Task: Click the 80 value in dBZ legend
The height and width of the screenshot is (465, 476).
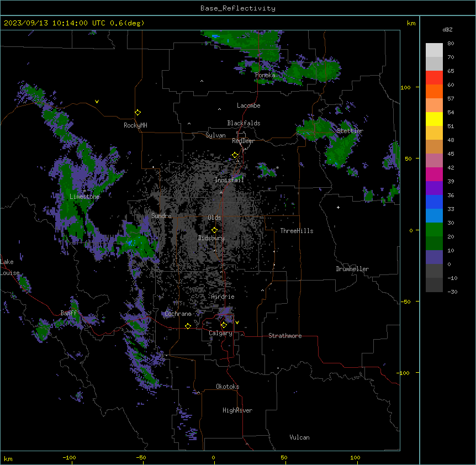Action: coord(451,44)
